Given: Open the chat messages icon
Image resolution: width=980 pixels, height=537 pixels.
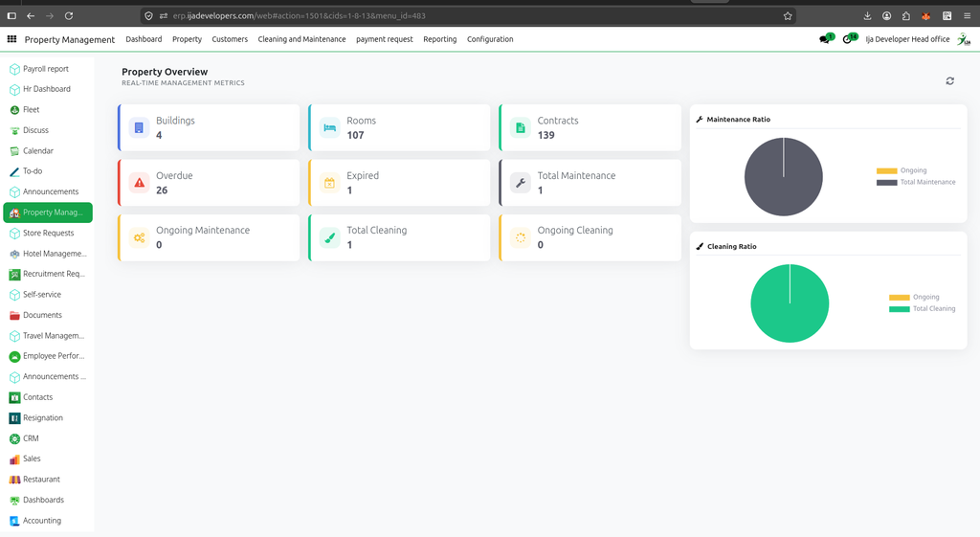Looking at the screenshot, I should coord(826,38).
